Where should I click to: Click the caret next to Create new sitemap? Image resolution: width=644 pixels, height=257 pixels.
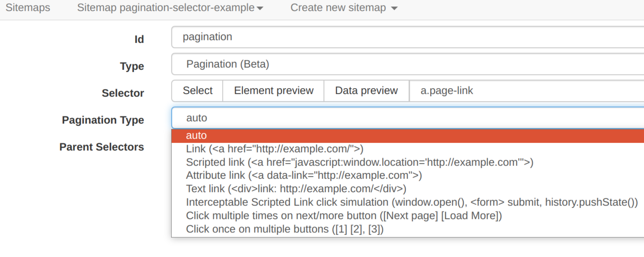(x=394, y=8)
